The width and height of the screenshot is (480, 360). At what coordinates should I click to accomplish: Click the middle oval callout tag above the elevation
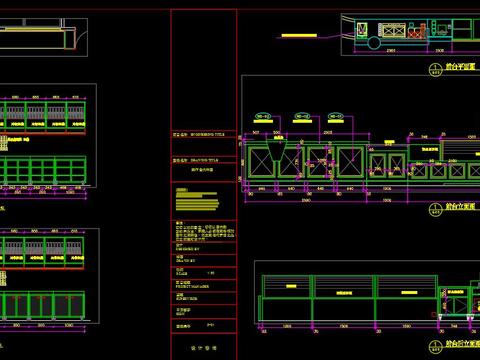pos(302,116)
